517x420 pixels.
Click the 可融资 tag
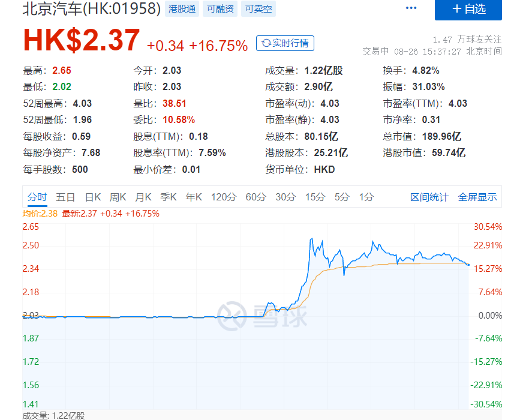point(220,9)
